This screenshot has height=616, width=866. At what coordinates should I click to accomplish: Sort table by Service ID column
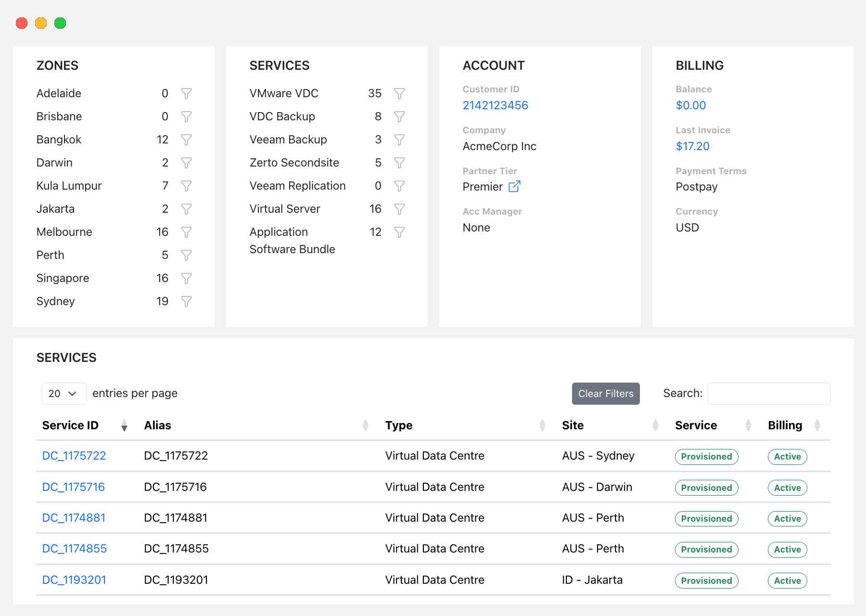[124, 425]
